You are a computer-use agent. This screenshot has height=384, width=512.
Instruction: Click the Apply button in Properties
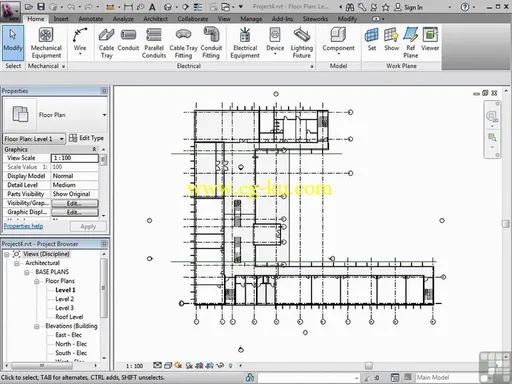click(x=88, y=227)
